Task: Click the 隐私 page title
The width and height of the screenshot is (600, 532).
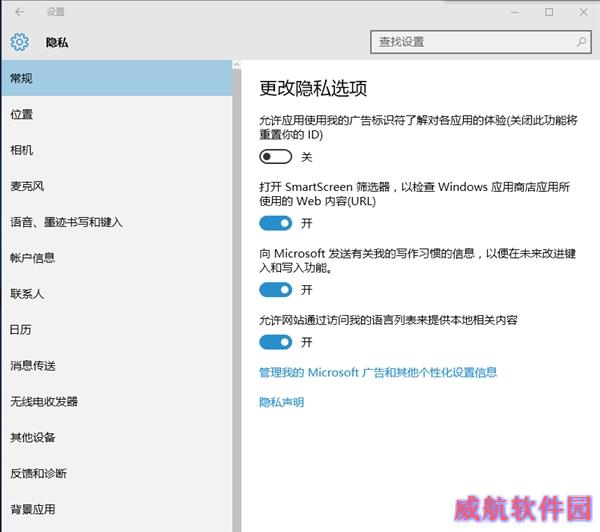Action: tap(57, 42)
